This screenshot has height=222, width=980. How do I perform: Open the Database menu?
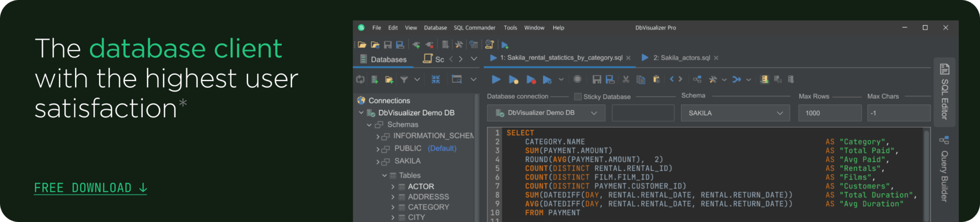[x=435, y=28]
